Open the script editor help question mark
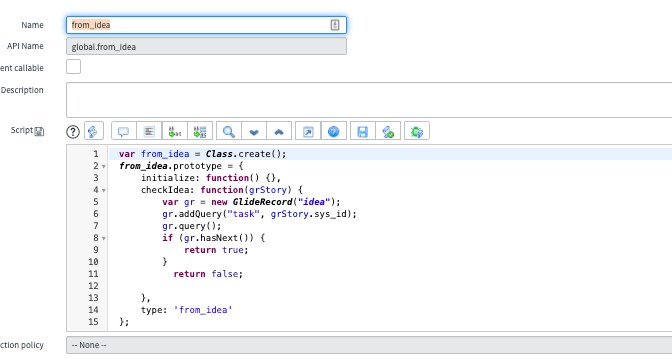Image resolution: width=672 pixels, height=361 pixels. pyautogui.click(x=73, y=132)
